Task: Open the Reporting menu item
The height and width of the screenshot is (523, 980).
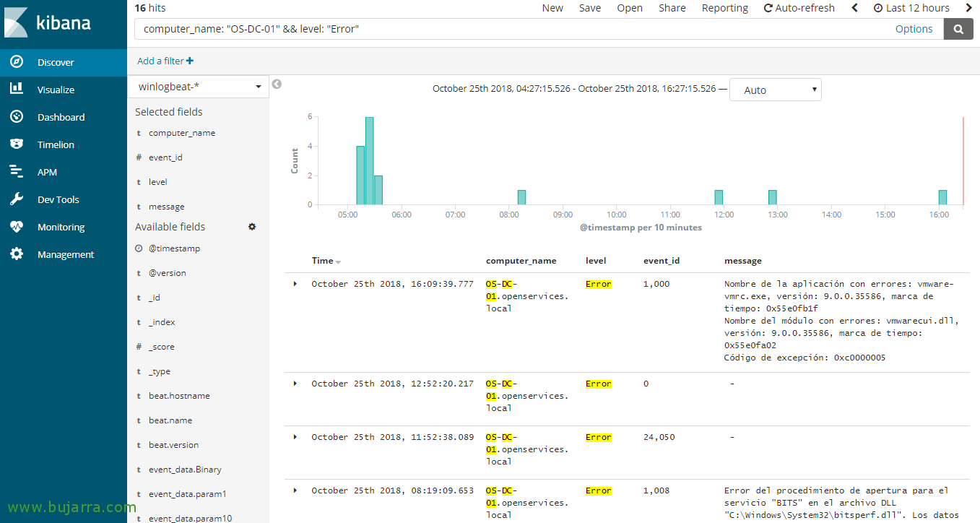Action: (x=724, y=8)
